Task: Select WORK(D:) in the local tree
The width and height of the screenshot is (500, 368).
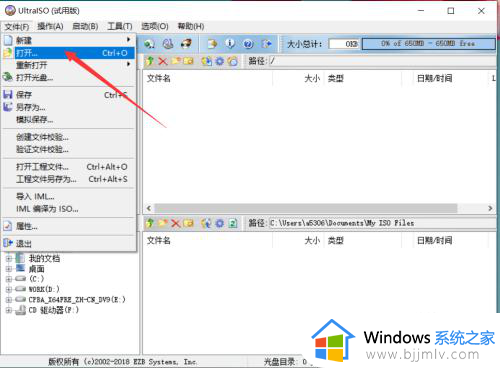Action: [44, 289]
